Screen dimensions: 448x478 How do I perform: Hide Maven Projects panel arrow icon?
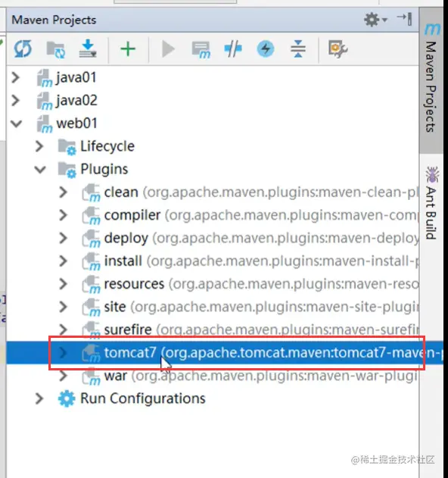click(x=405, y=19)
